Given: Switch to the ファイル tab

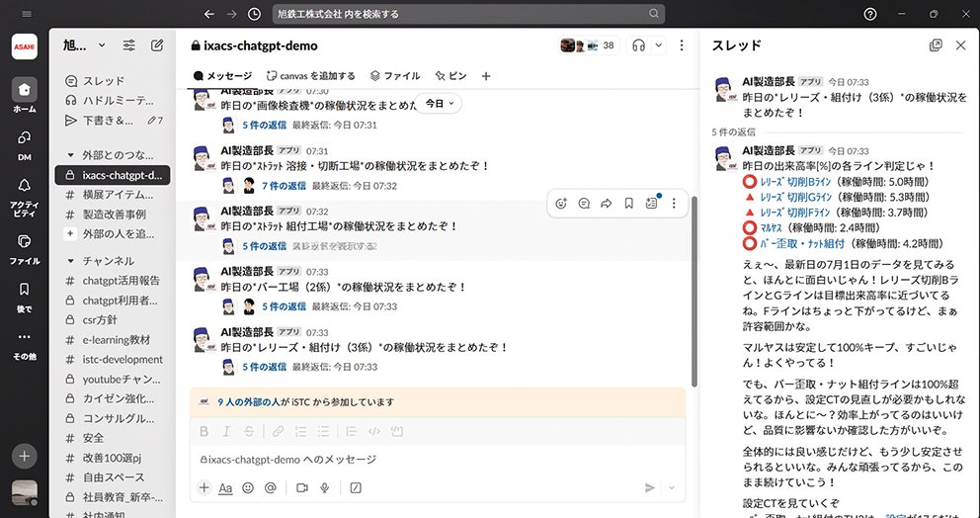Looking at the screenshot, I should point(394,75).
